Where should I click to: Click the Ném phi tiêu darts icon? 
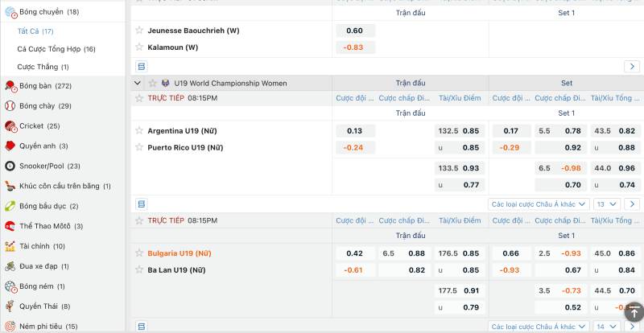coord(10,327)
